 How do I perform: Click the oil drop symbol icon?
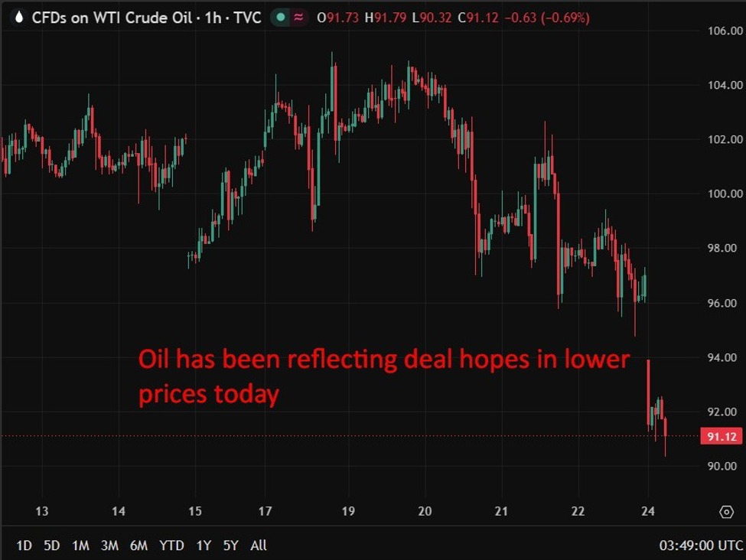(18, 18)
